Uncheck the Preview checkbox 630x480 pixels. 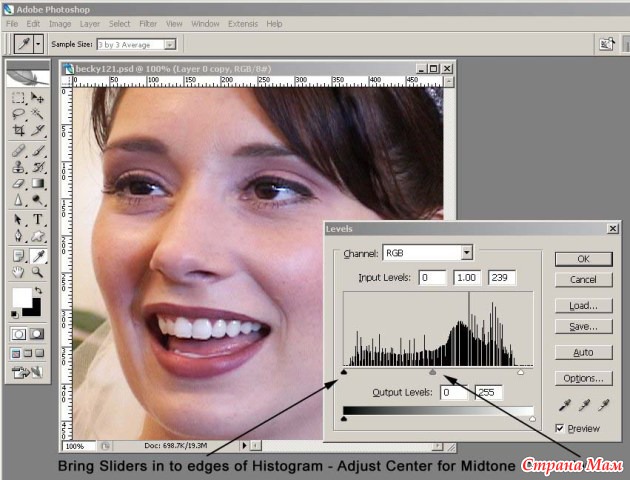point(560,428)
